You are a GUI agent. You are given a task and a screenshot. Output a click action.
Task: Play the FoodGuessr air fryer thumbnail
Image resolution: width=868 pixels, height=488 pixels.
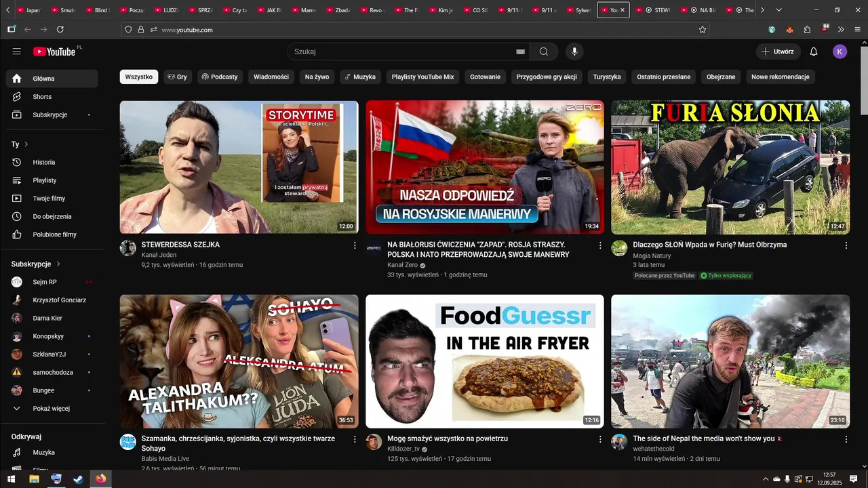point(485,361)
